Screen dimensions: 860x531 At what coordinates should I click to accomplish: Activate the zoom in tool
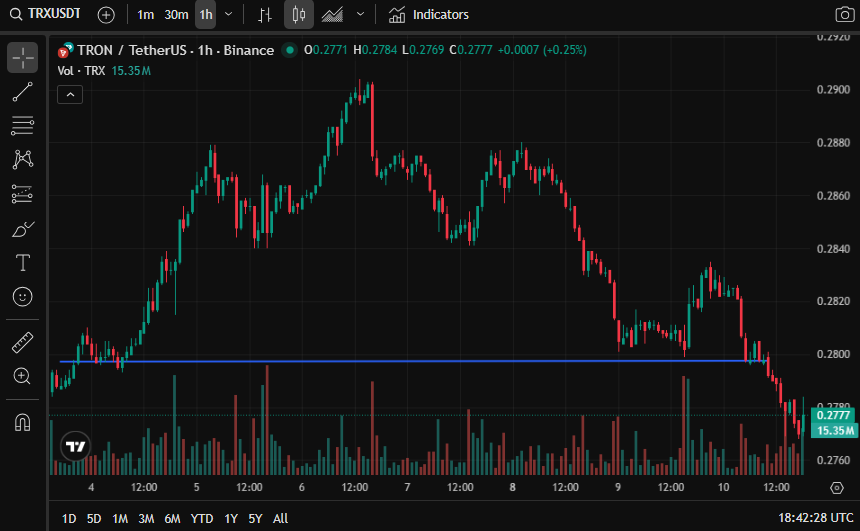[x=22, y=376]
